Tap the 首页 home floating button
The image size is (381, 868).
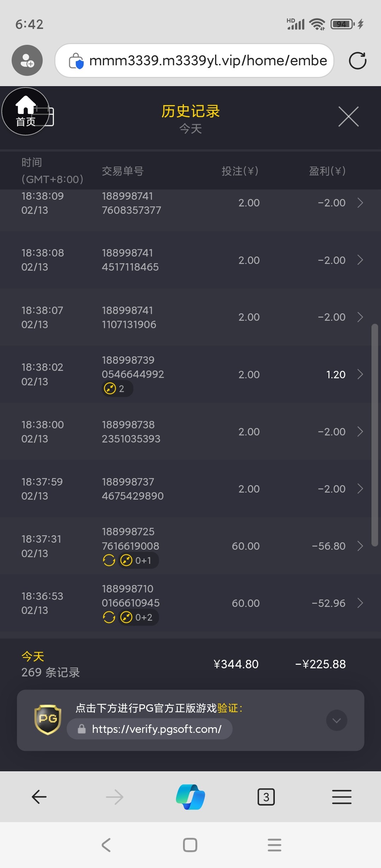click(x=25, y=111)
